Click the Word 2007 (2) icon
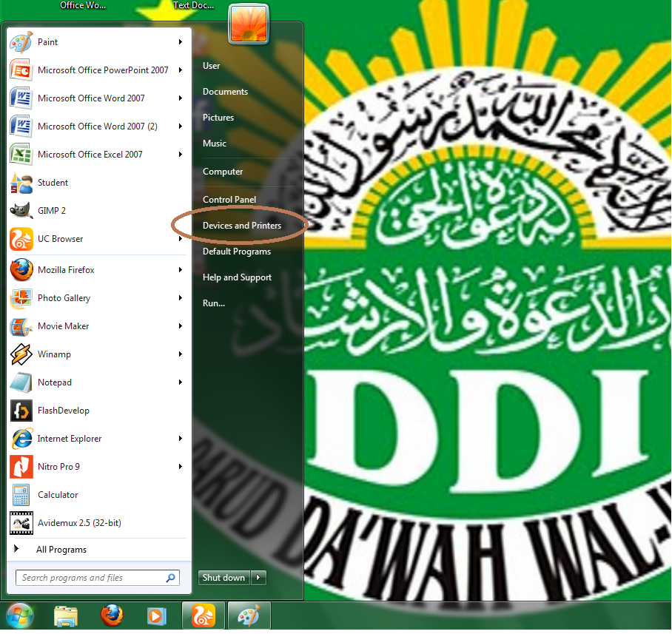672x634 pixels. point(21,127)
